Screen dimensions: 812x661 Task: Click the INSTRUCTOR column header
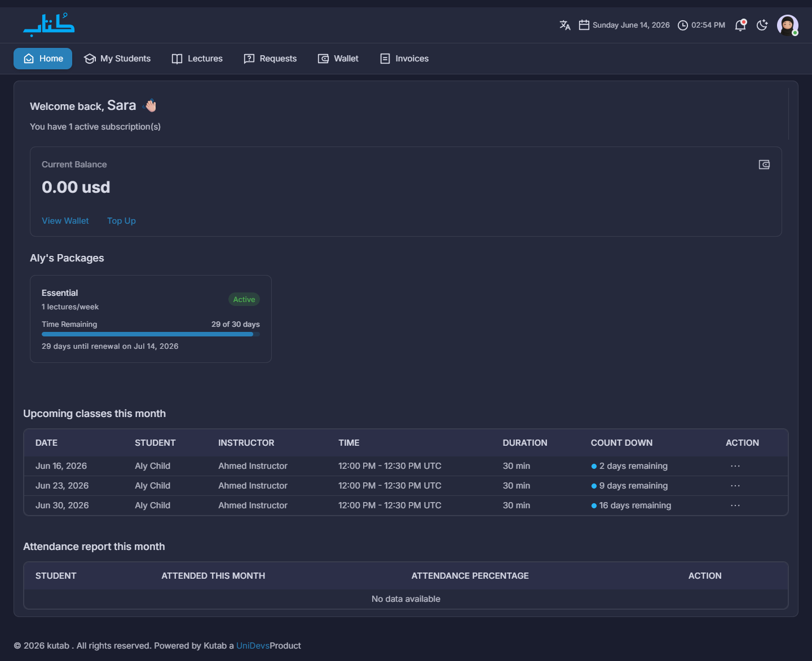point(246,443)
